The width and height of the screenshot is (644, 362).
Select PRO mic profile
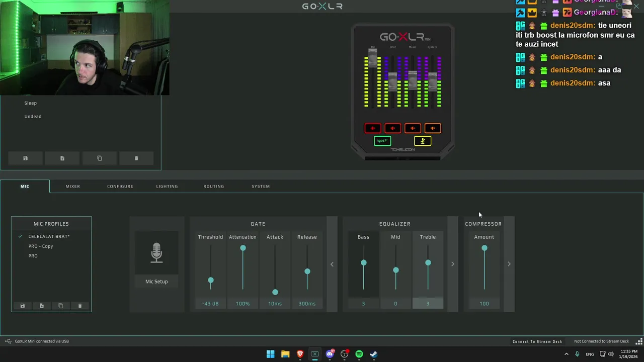point(33,256)
